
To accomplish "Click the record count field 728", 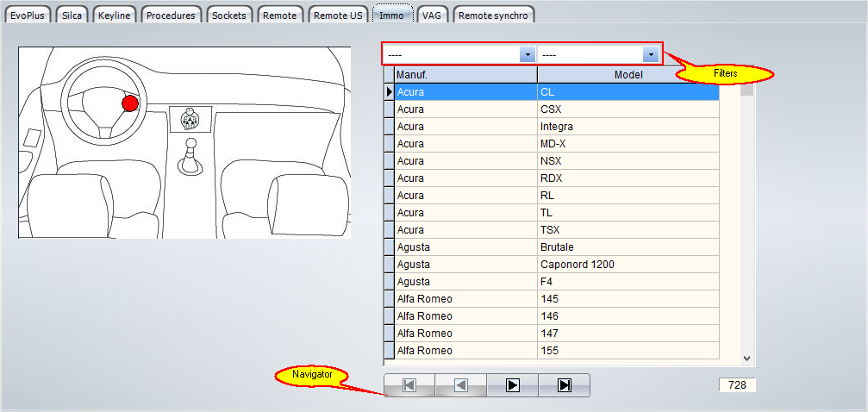I will pyautogui.click(x=737, y=385).
